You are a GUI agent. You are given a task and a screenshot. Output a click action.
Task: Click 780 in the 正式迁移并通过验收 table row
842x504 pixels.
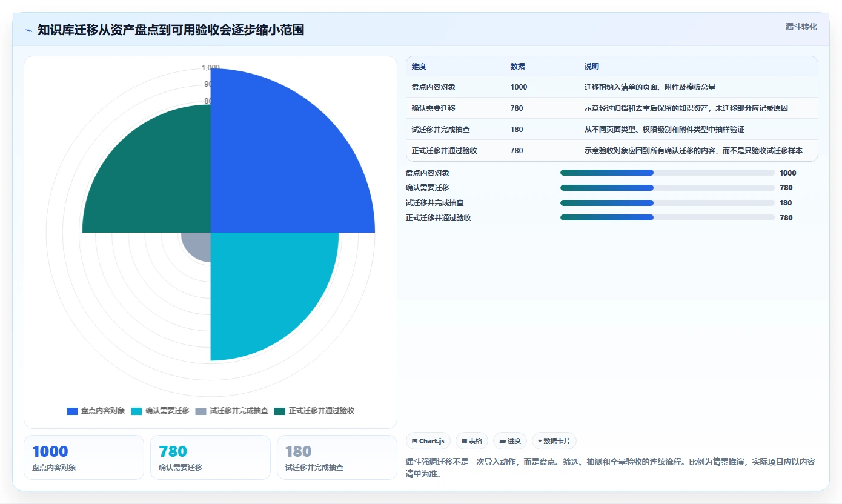pyautogui.click(x=517, y=151)
